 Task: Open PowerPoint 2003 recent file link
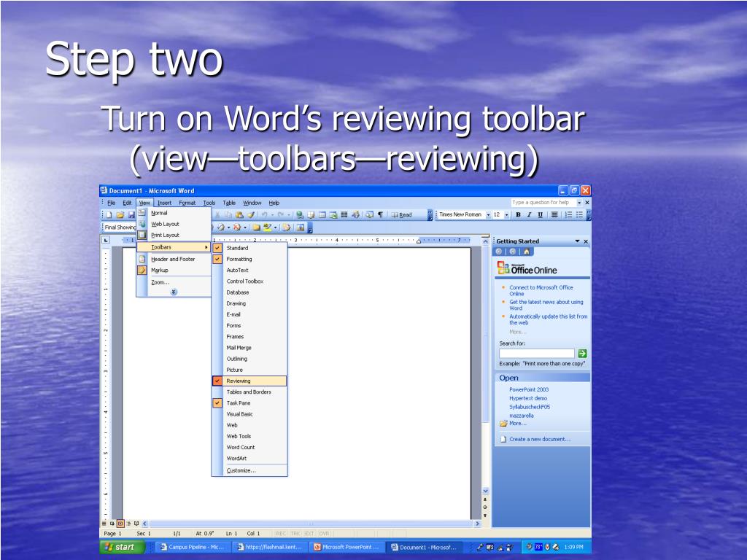pos(529,389)
